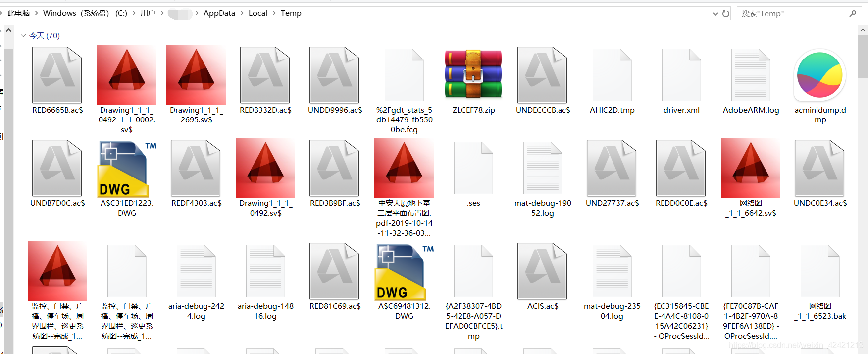Image resolution: width=868 pixels, height=354 pixels.
Task: Select the A$C31ED1223.DWG file icon
Action: coord(127,169)
